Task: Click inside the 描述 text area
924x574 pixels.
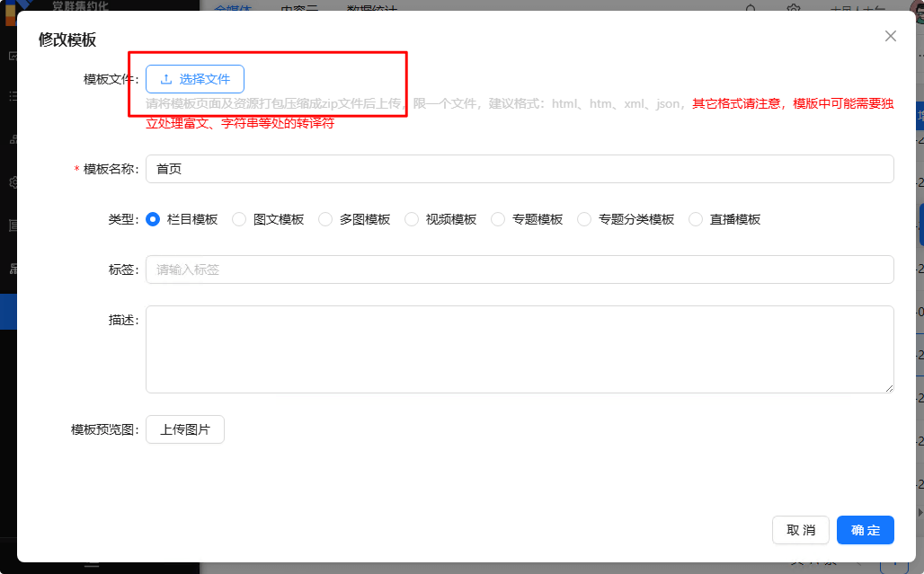Action: click(520, 349)
